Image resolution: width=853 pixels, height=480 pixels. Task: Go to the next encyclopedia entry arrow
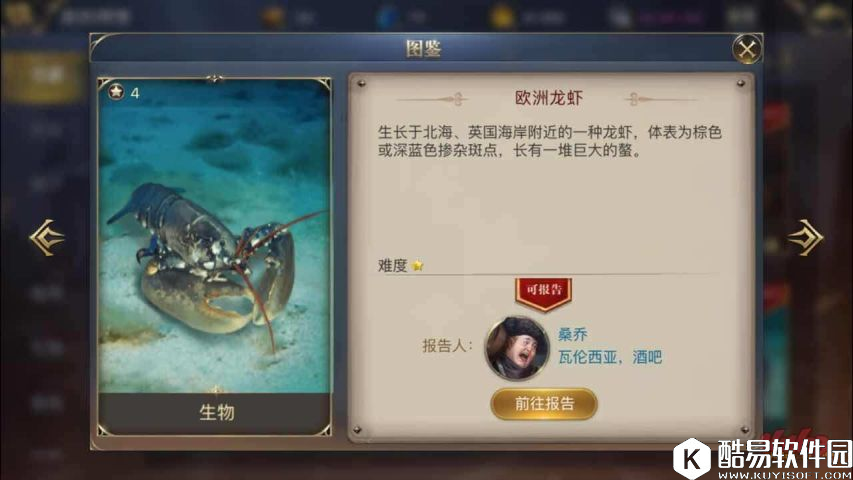click(805, 237)
